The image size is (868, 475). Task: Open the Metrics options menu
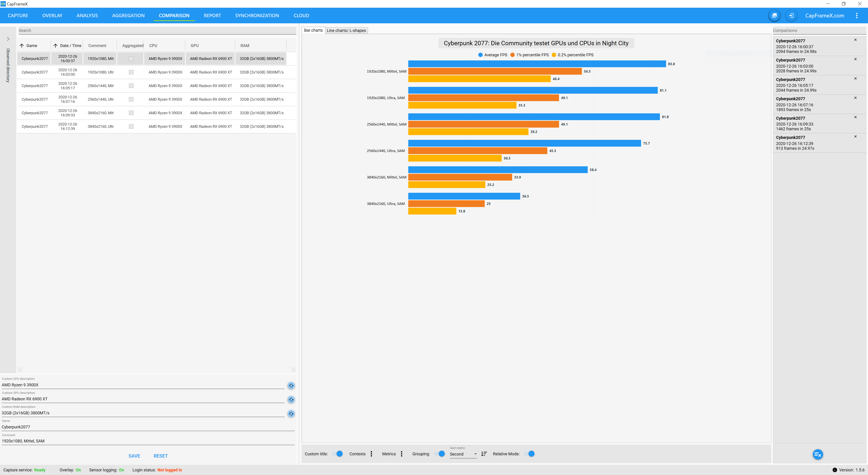coord(401,454)
